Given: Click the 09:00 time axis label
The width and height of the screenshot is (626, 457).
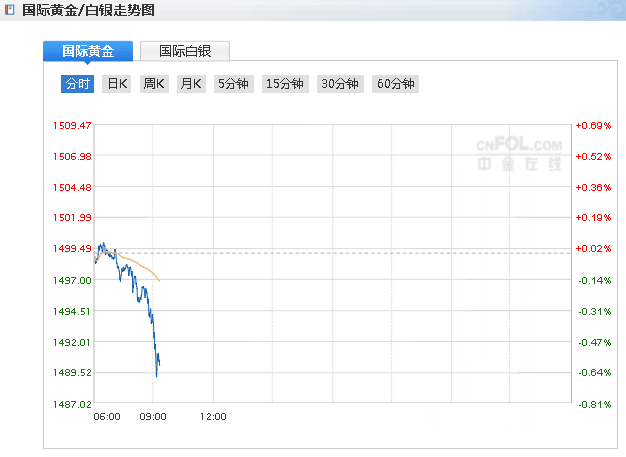Looking at the screenshot, I should click(x=152, y=416).
